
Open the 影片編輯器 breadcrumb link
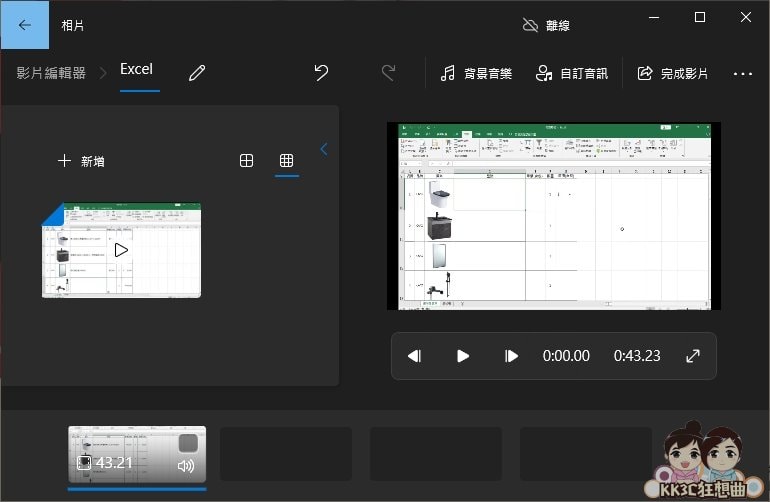tap(51, 73)
